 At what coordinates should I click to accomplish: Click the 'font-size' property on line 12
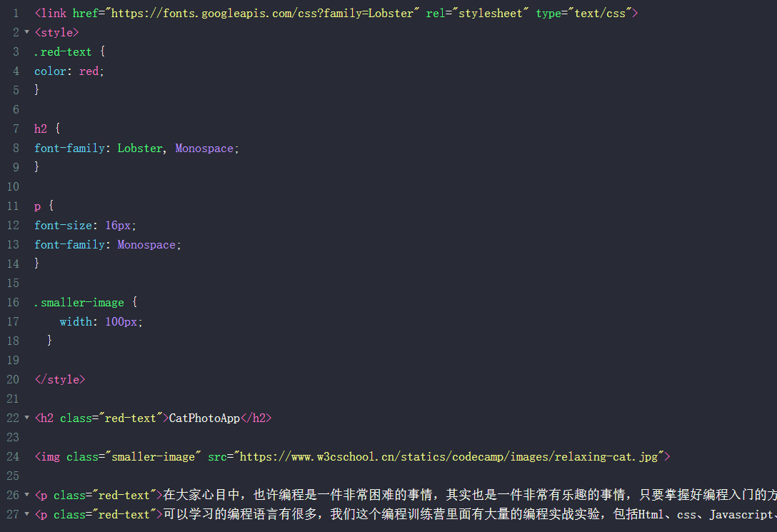coord(63,226)
